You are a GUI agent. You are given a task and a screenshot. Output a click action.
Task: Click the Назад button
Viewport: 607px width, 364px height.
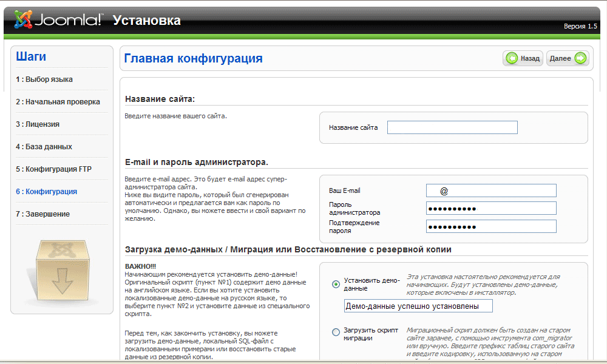pos(523,58)
